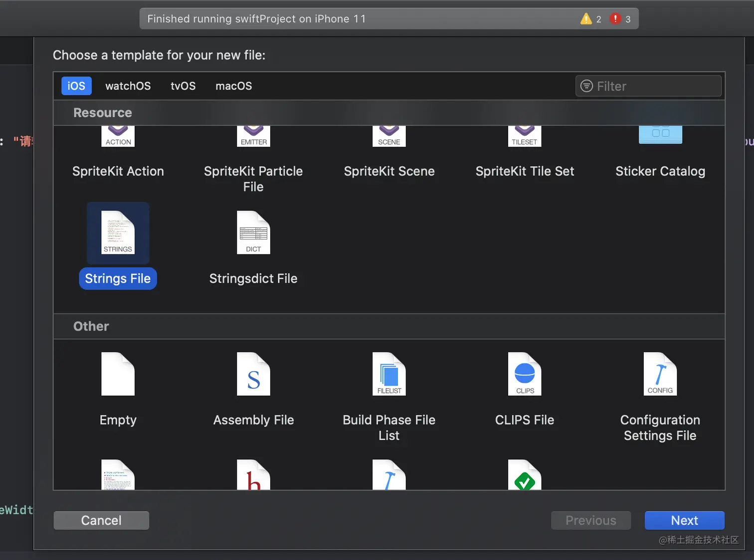Image resolution: width=754 pixels, height=560 pixels.
Task: Choose the Empty file template icon
Action: coord(118,374)
